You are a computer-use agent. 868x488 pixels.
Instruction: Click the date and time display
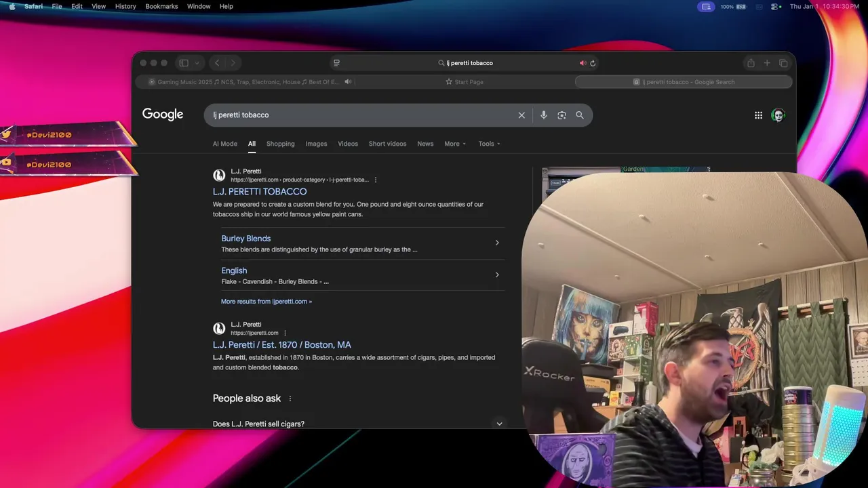824,6
